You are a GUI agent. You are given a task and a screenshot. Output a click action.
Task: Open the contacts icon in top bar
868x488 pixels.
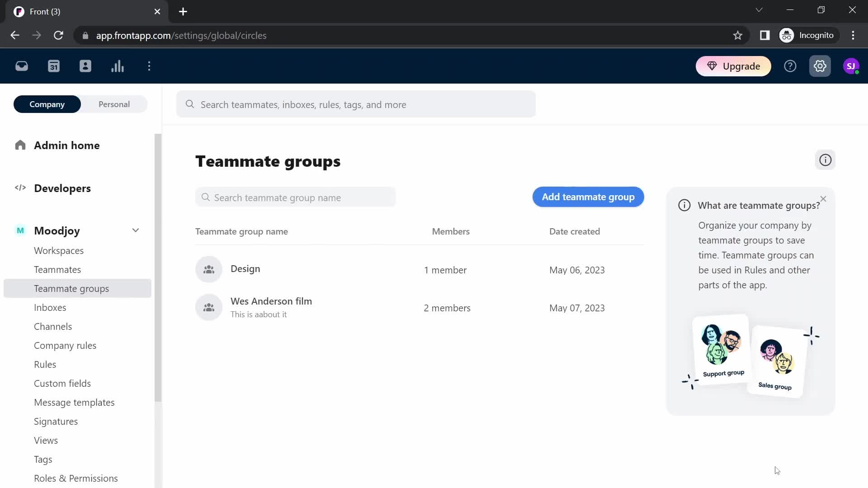[85, 66]
